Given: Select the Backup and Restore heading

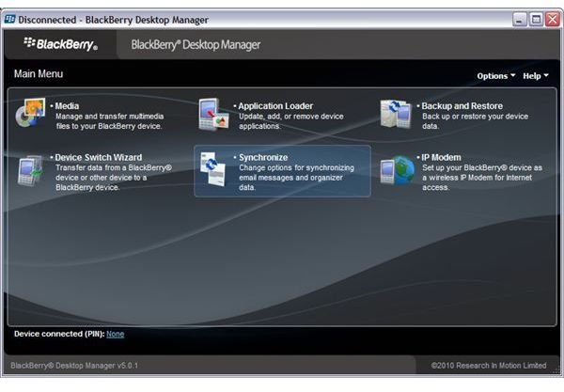Looking at the screenshot, I should point(462,106).
